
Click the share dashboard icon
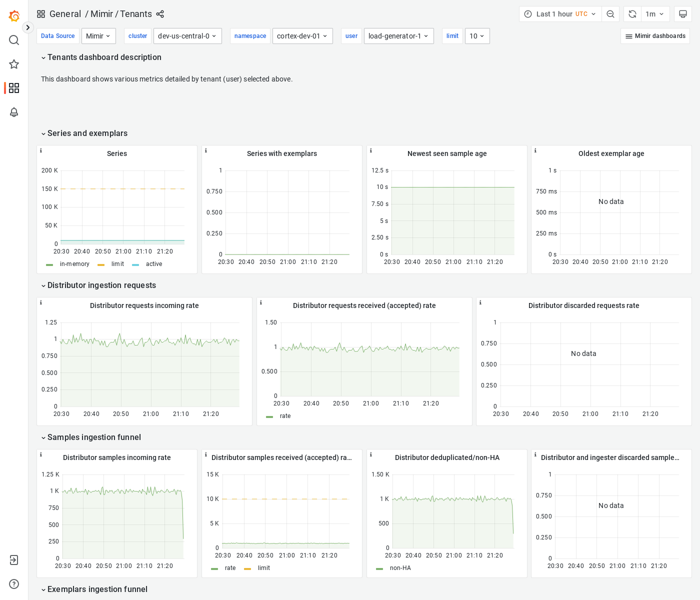[x=160, y=14]
